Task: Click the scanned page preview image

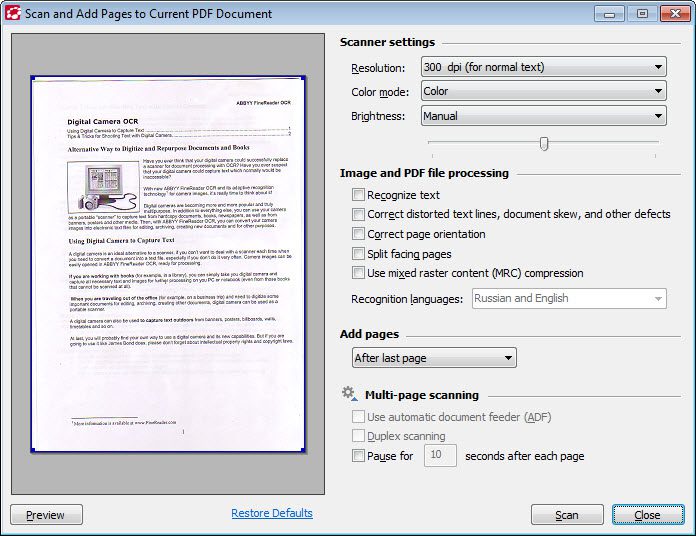Action: pos(168,264)
